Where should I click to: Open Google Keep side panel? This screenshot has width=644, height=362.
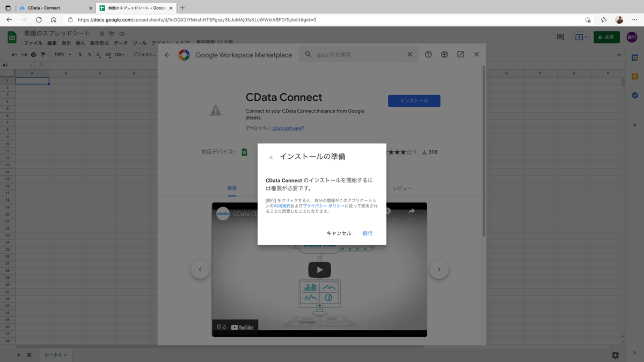(635, 76)
